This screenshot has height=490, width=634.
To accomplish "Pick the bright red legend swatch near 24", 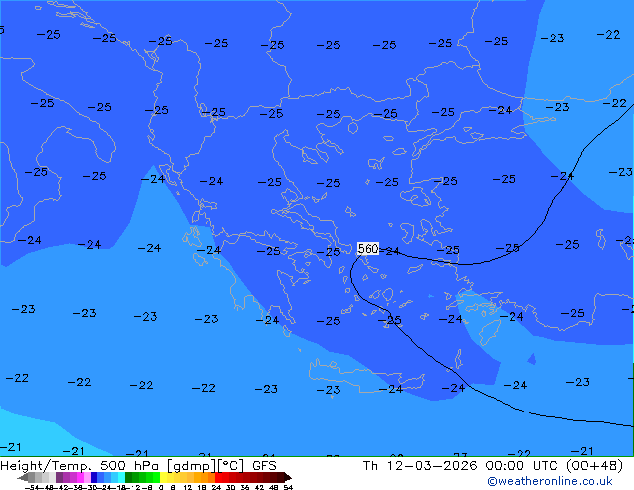I will (x=218, y=477).
